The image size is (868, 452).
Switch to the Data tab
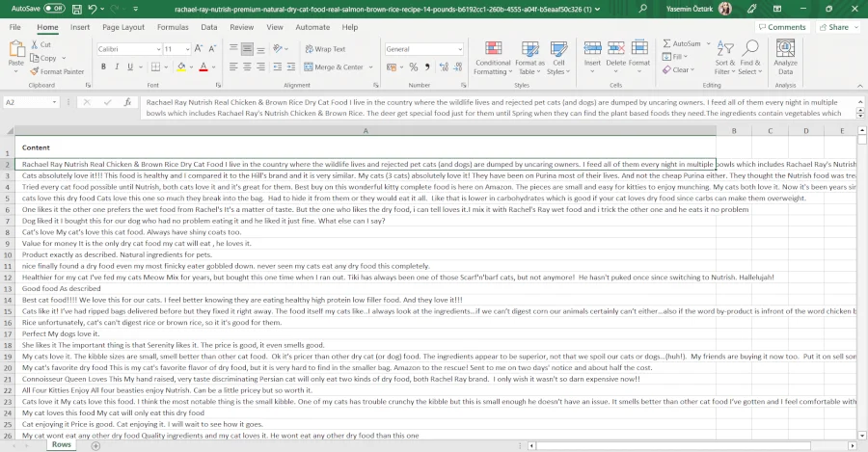click(x=208, y=27)
